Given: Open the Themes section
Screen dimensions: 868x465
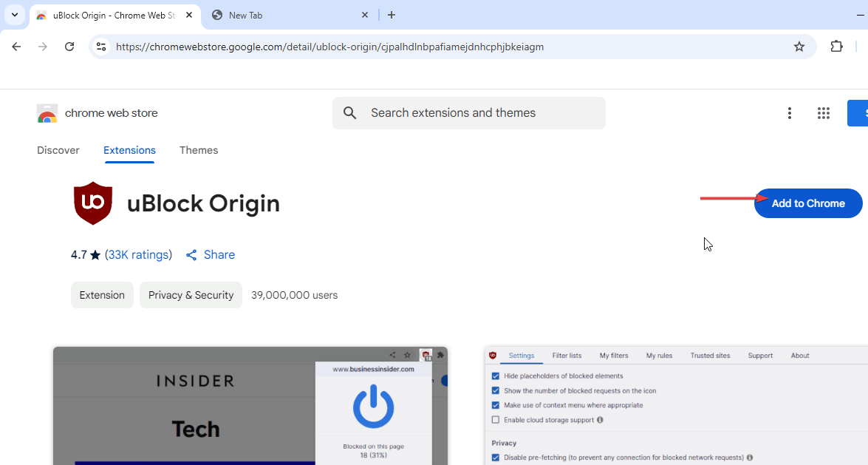Looking at the screenshot, I should pos(199,150).
